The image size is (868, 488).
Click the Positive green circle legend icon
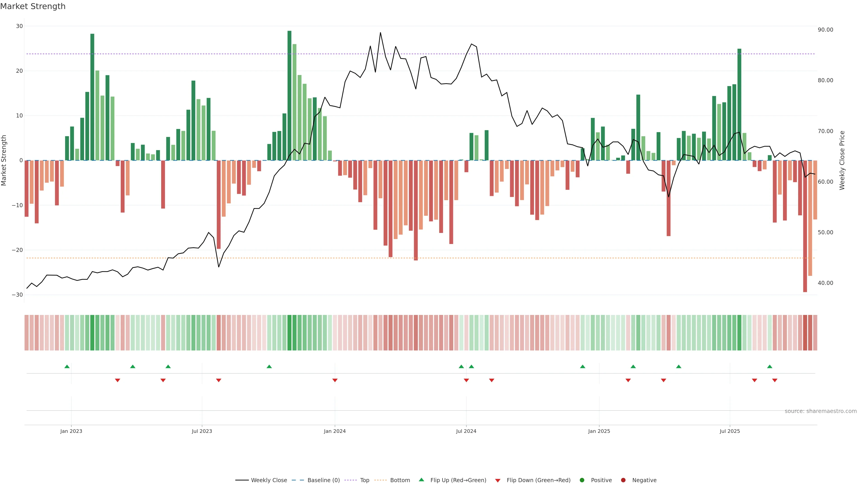tap(582, 480)
